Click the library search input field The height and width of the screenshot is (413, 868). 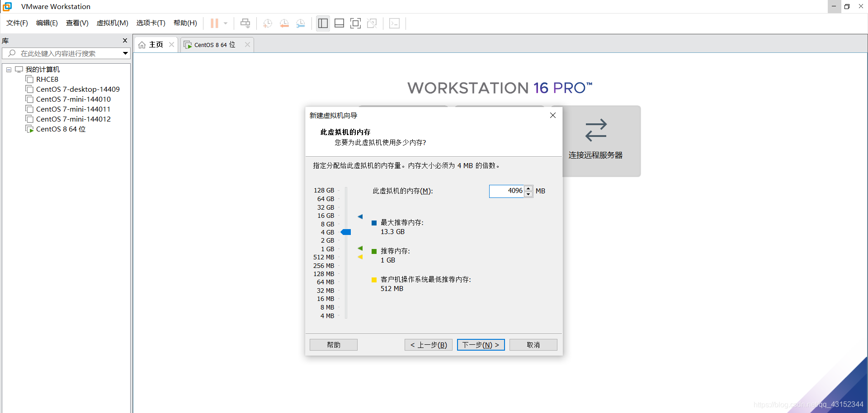coord(66,53)
